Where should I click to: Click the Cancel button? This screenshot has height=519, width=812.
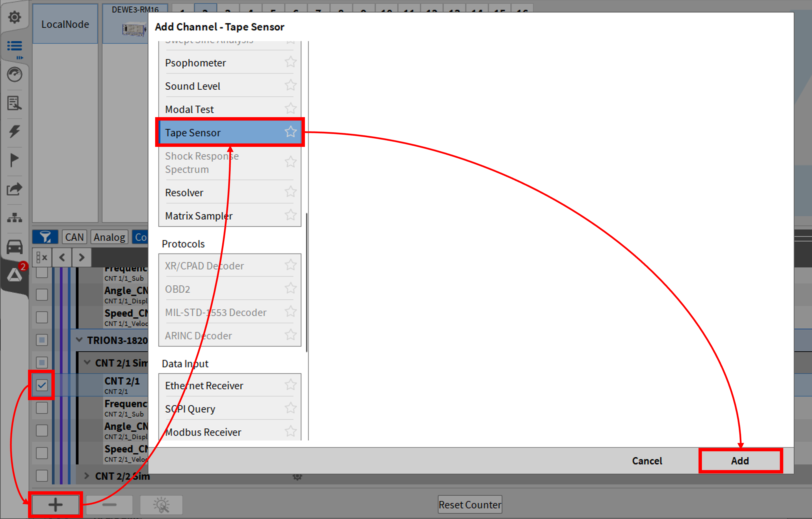pyautogui.click(x=647, y=461)
